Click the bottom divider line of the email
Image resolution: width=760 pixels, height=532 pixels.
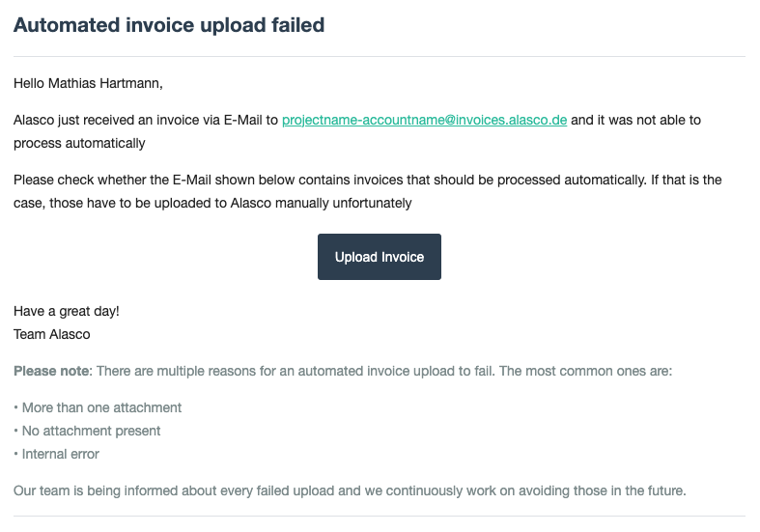pos(379,517)
